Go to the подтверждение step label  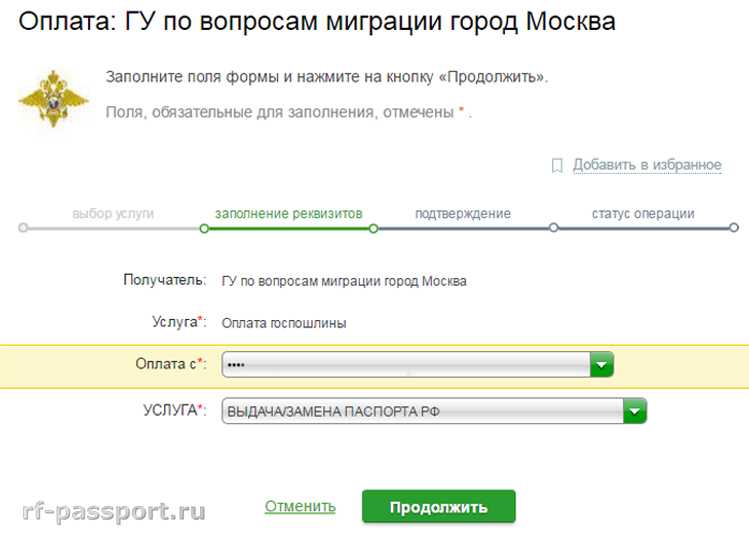462,213
